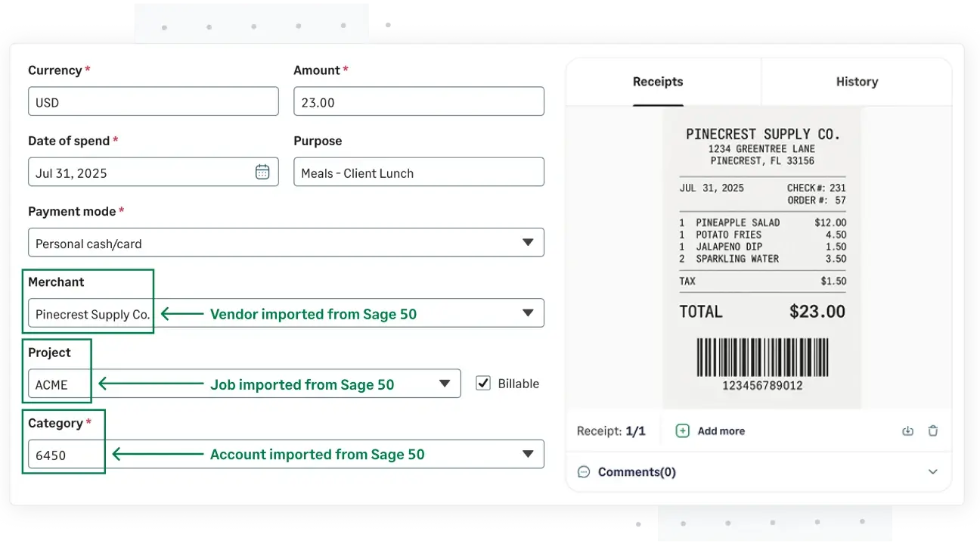The image size is (980, 544).
Task: Click the Merchant field dropdown arrow
Action: click(529, 312)
